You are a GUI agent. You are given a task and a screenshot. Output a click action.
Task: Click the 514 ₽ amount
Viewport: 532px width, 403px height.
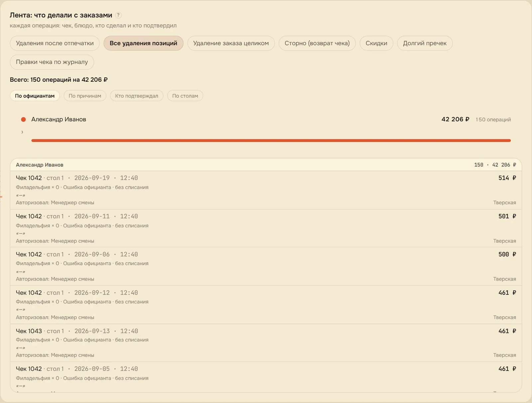[x=507, y=178]
